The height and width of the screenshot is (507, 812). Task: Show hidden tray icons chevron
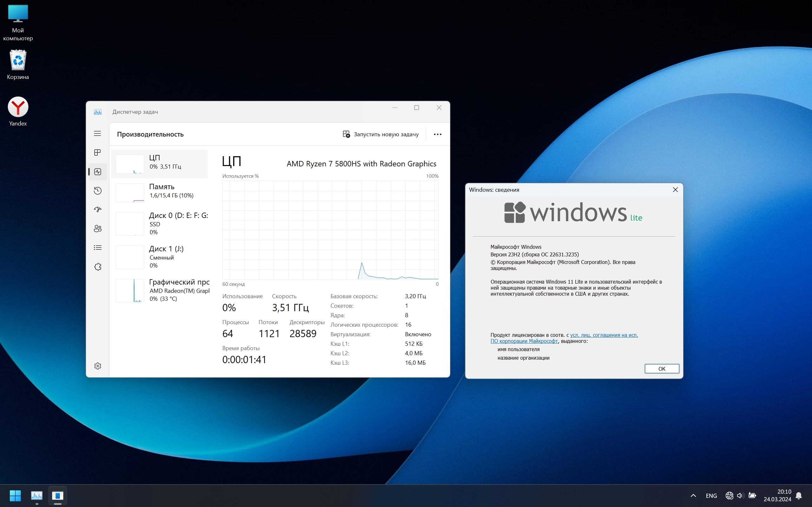click(693, 496)
